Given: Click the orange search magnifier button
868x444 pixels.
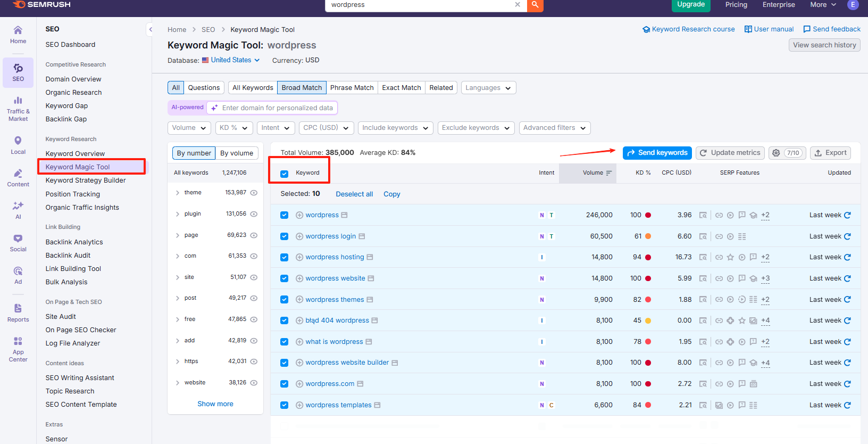Looking at the screenshot, I should click(535, 5).
